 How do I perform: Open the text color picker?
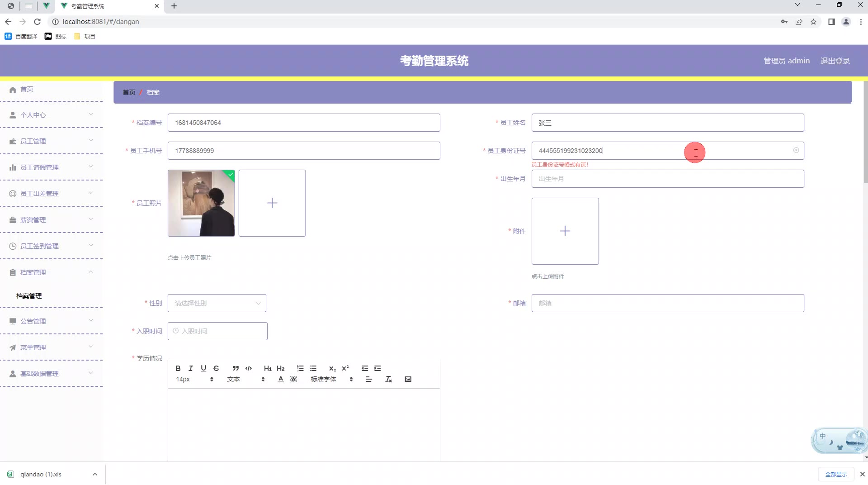tap(281, 379)
